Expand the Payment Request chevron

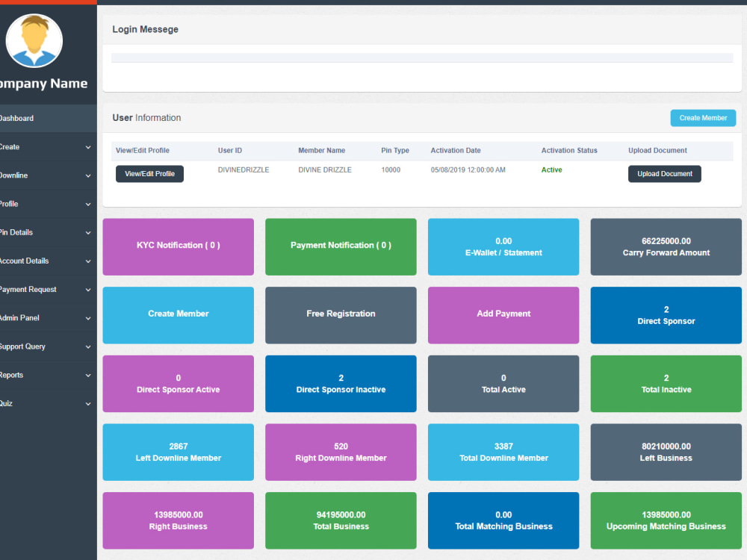pos(88,290)
